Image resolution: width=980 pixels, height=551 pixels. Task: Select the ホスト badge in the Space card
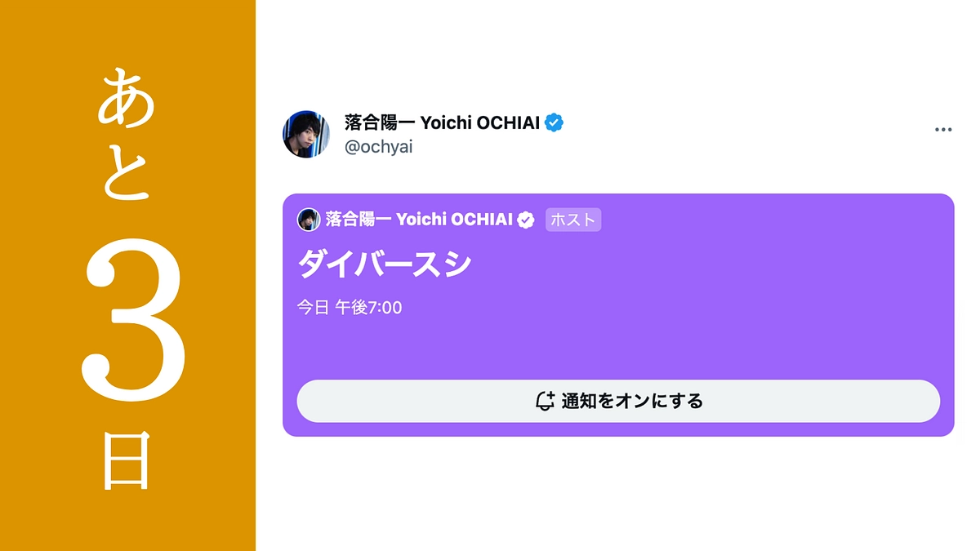click(573, 220)
